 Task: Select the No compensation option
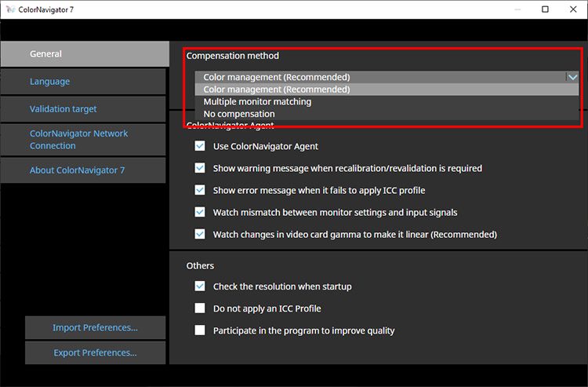point(387,114)
